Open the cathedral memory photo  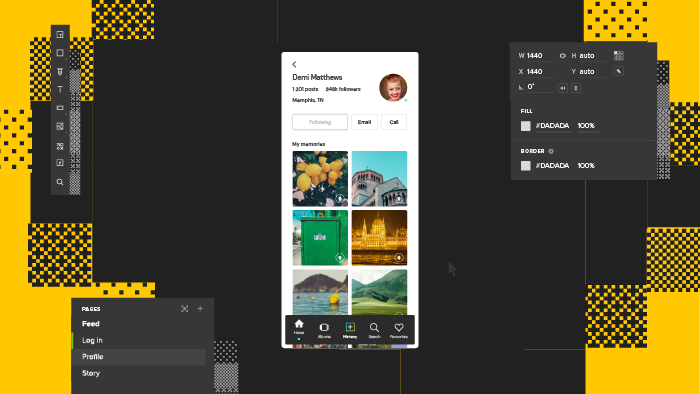tap(379, 178)
